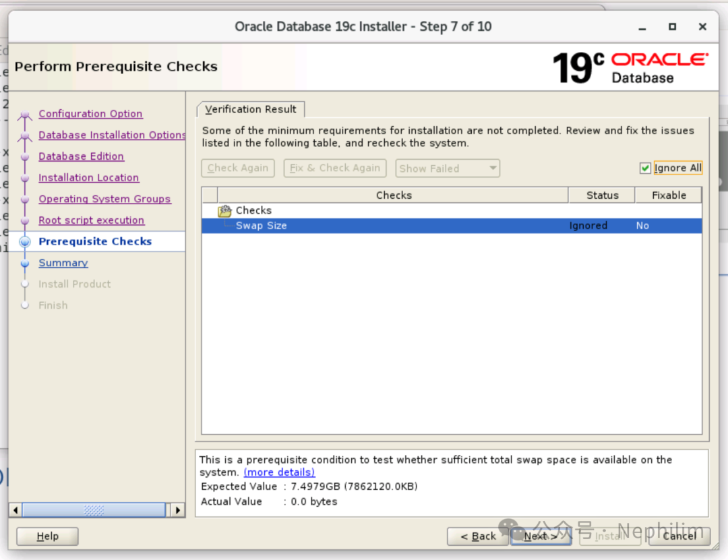Go to Configuration Option step

tap(90, 114)
